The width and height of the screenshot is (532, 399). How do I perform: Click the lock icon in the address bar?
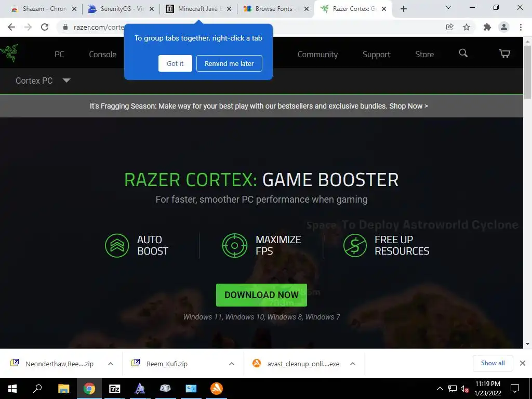coord(65,27)
